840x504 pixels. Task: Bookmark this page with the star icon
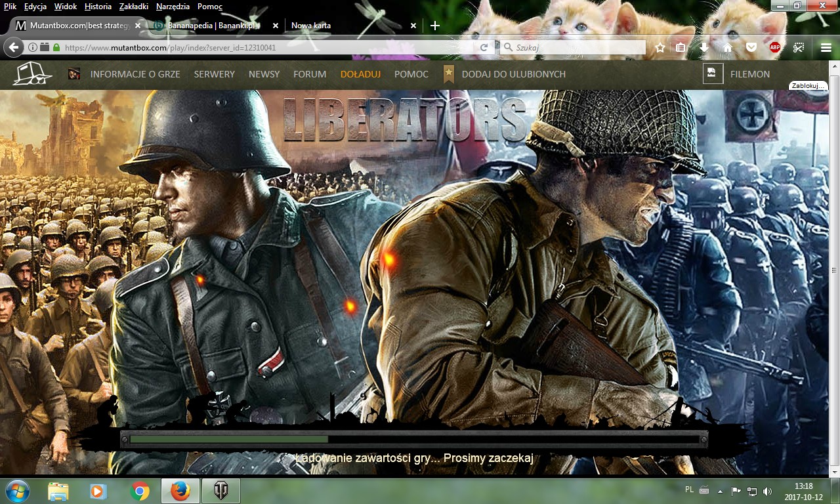(x=660, y=48)
